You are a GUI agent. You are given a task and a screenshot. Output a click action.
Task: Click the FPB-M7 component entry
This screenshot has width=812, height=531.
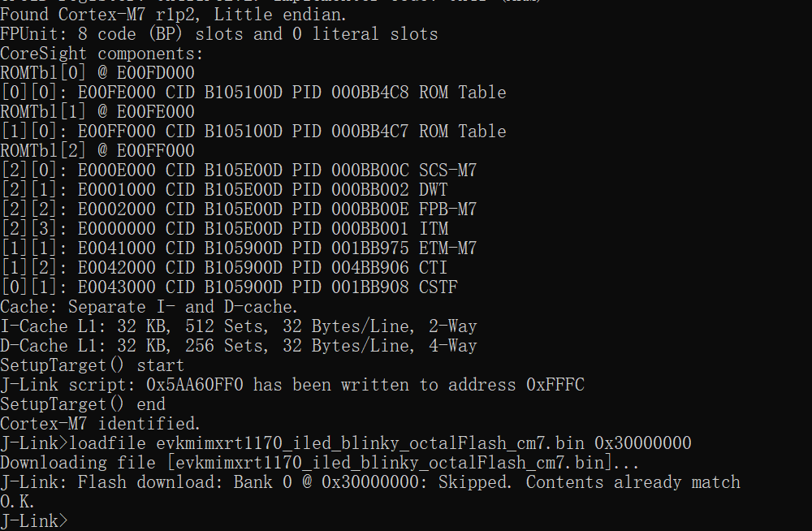coord(447,209)
